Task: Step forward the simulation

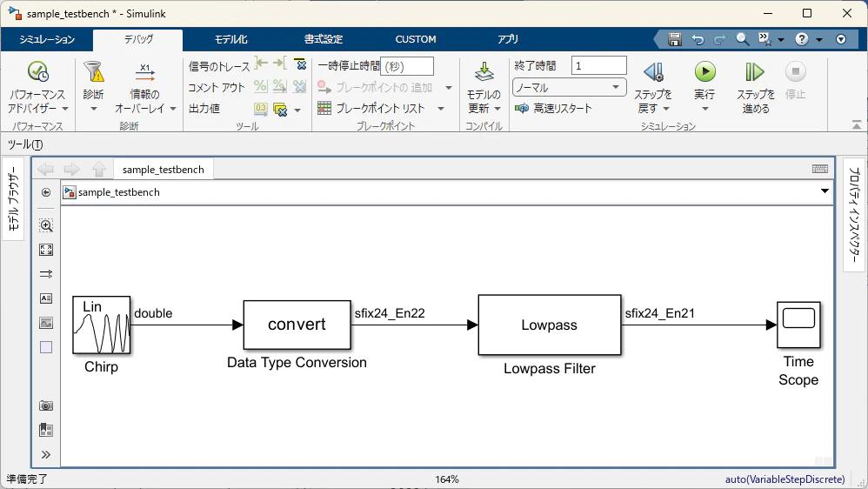Action: [x=755, y=71]
